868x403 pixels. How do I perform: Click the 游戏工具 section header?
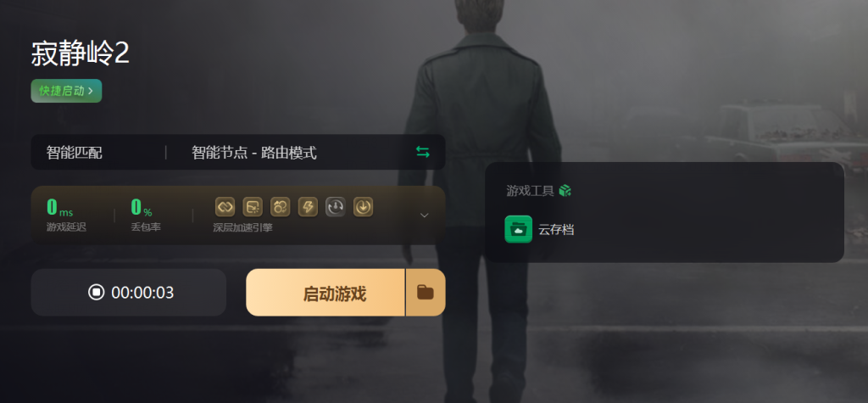pos(531,191)
